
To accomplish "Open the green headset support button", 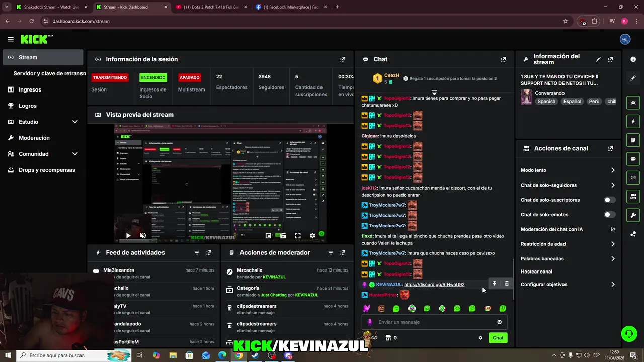I will [628, 333].
